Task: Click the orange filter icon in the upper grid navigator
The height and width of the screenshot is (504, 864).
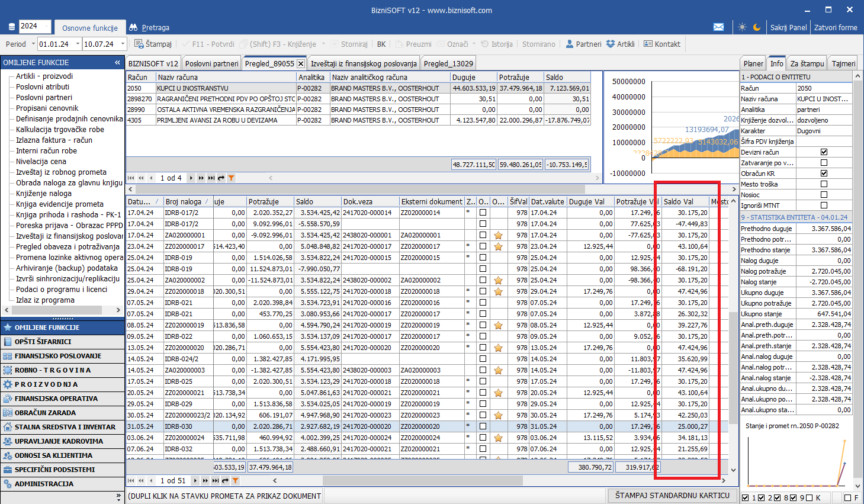Action: coord(232,178)
